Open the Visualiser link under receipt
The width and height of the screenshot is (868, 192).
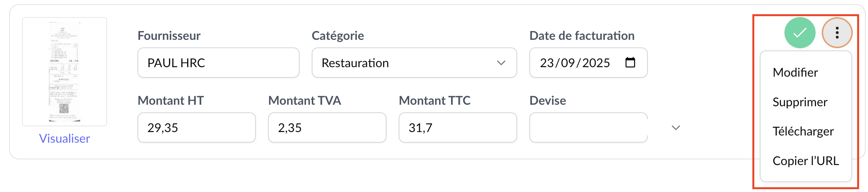point(65,138)
